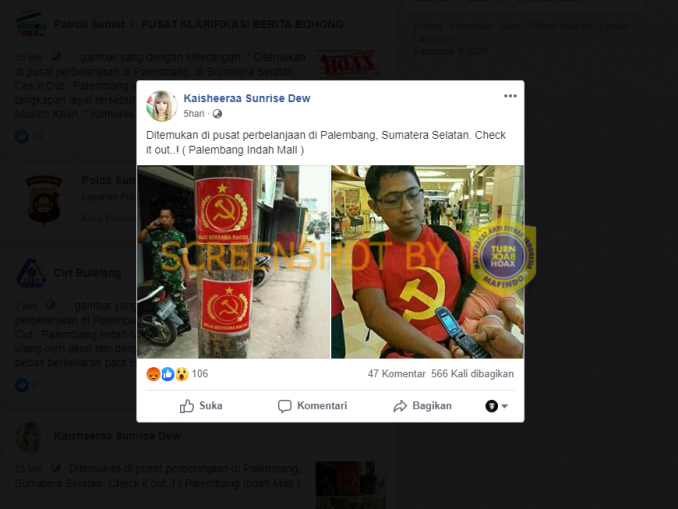Open Kaisheeraa Sunrise Dew profile name link
The width and height of the screenshot is (678, 509).
[x=247, y=99]
